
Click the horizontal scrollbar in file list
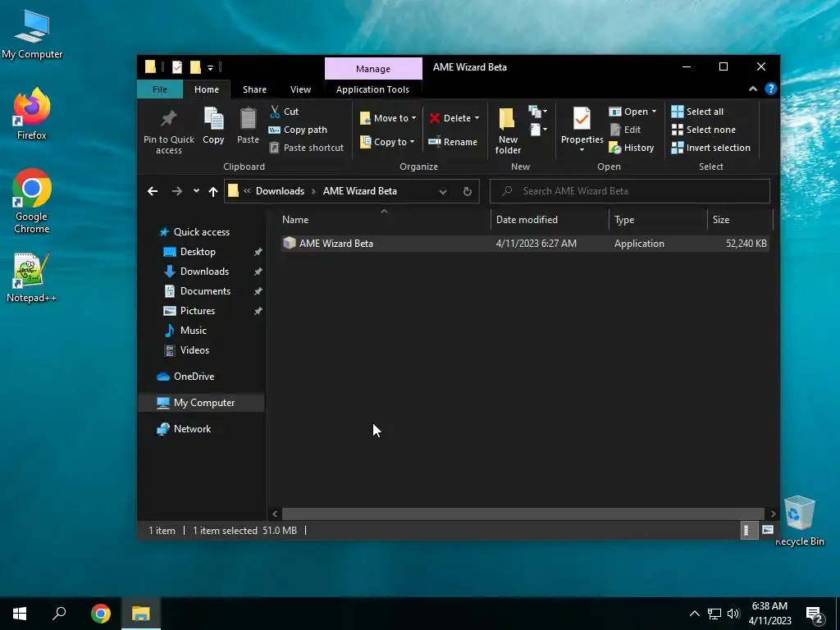click(523, 514)
